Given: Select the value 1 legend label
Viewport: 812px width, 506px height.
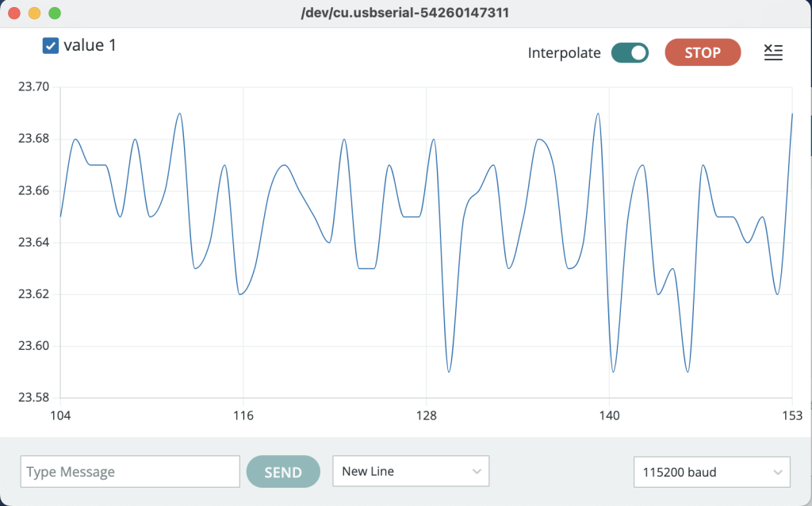Looking at the screenshot, I should [90, 46].
